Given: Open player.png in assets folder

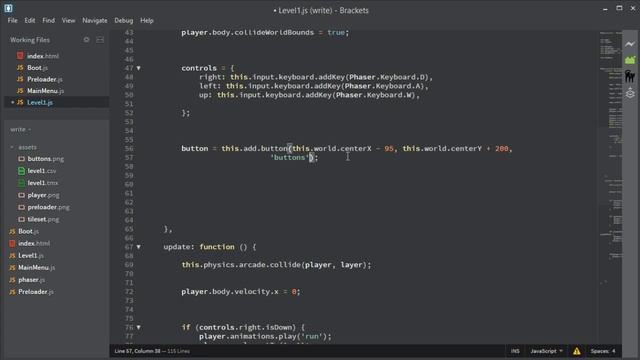Looking at the screenshot, I should click(x=43, y=195).
